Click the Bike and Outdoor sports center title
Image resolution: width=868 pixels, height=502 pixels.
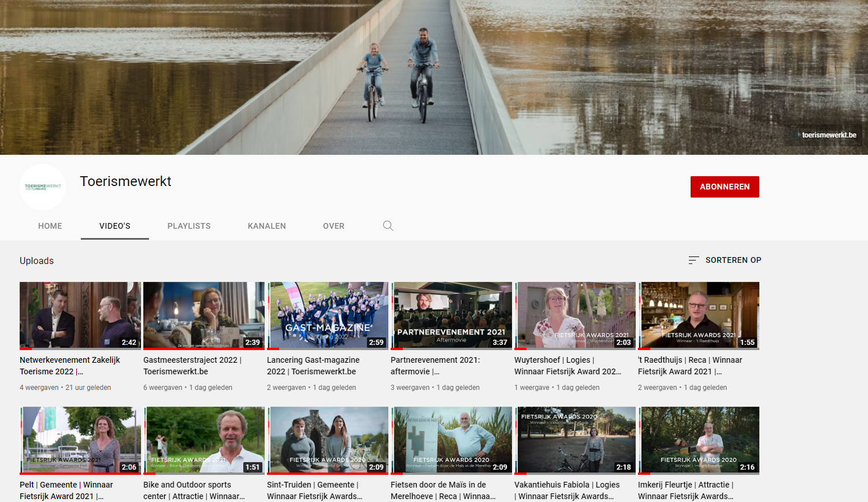[194, 490]
